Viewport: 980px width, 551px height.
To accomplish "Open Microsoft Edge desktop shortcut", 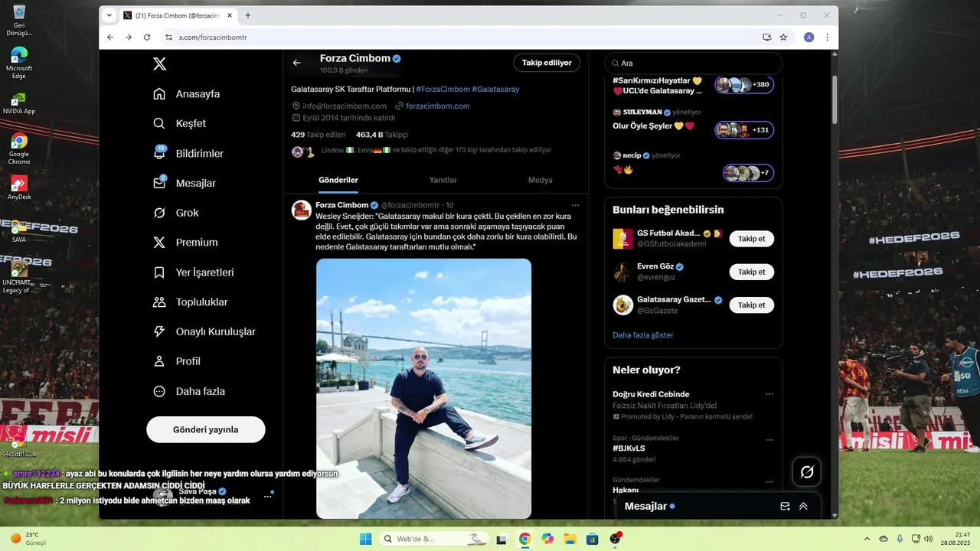I will point(18,62).
